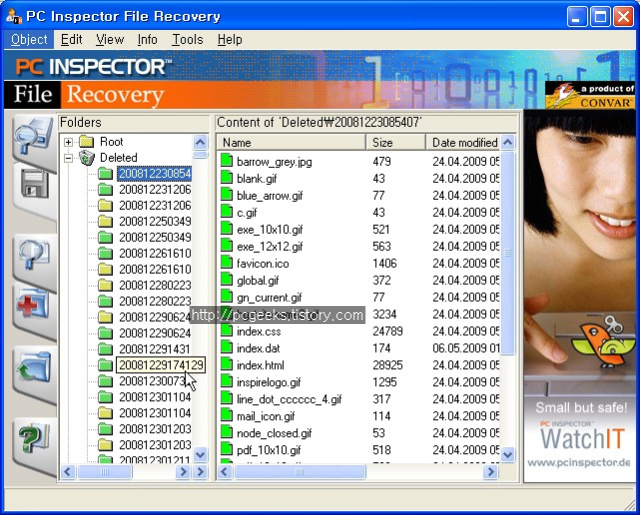Select file exe_12x12.gif
This screenshot has height=515, width=640.
tap(270, 246)
